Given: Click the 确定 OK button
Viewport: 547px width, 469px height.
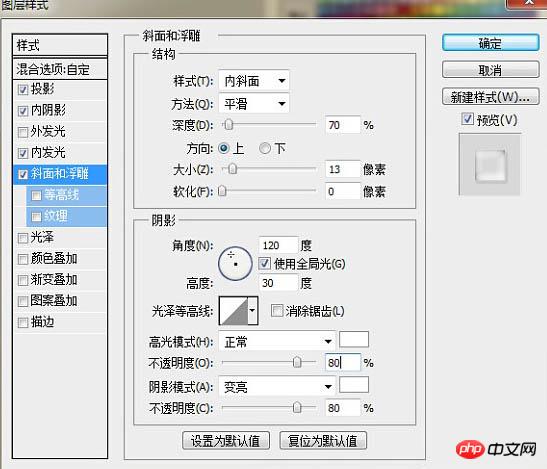Looking at the screenshot, I should [490, 43].
